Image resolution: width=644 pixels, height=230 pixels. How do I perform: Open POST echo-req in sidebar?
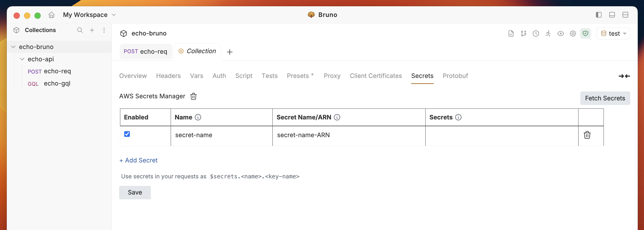pyautogui.click(x=49, y=71)
